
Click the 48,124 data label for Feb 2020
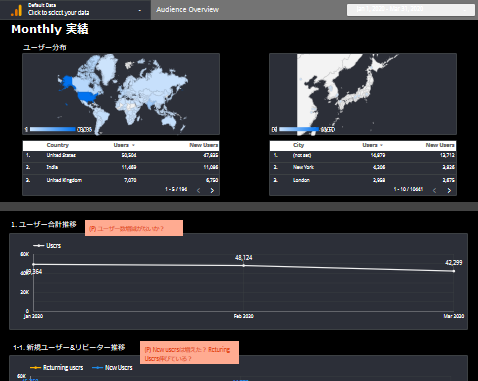click(x=244, y=258)
